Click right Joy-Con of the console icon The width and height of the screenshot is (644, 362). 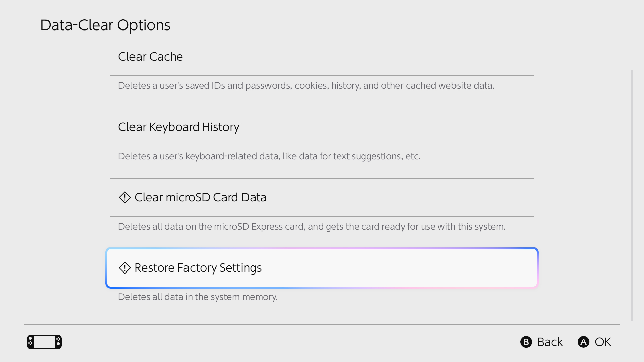(x=58, y=342)
